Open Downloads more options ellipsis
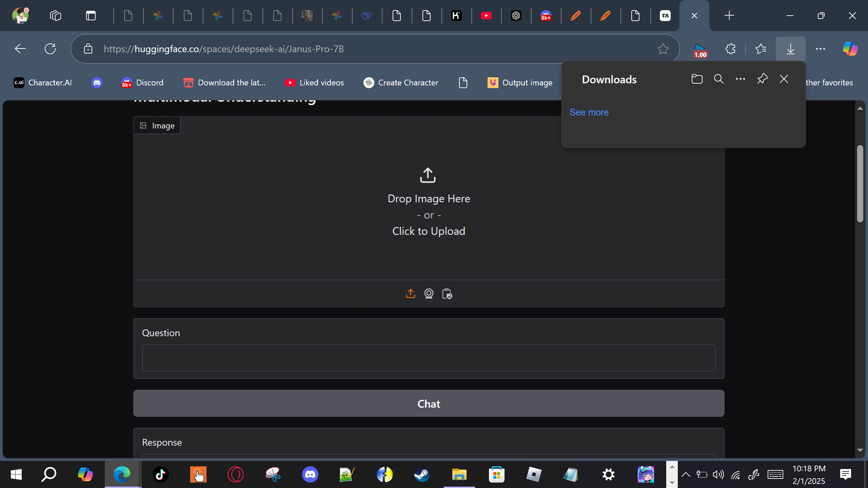 click(740, 79)
